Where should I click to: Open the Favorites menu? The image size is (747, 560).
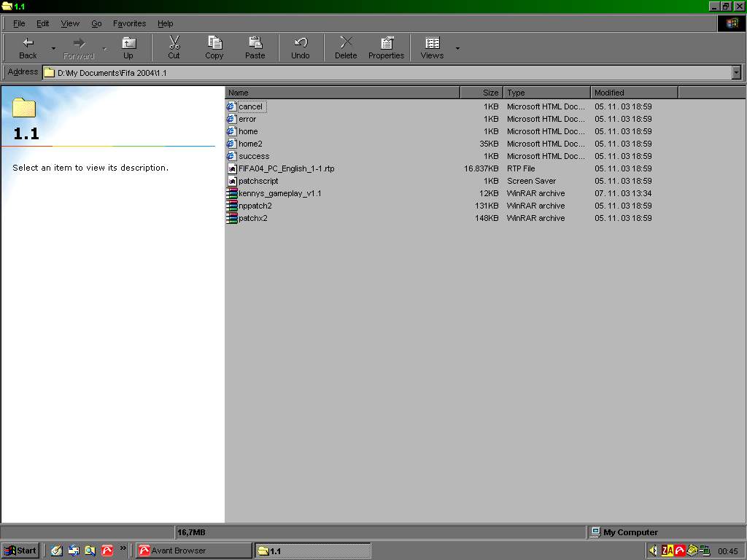(x=129, y=23)
